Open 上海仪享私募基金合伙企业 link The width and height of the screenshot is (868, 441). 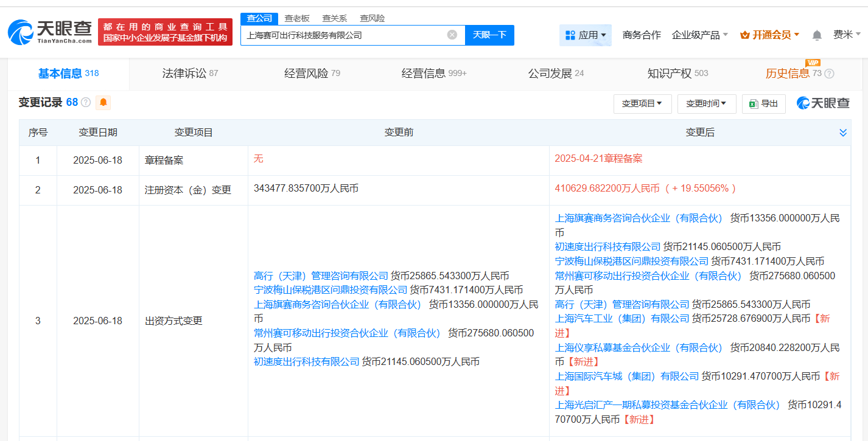coord(639,348)
